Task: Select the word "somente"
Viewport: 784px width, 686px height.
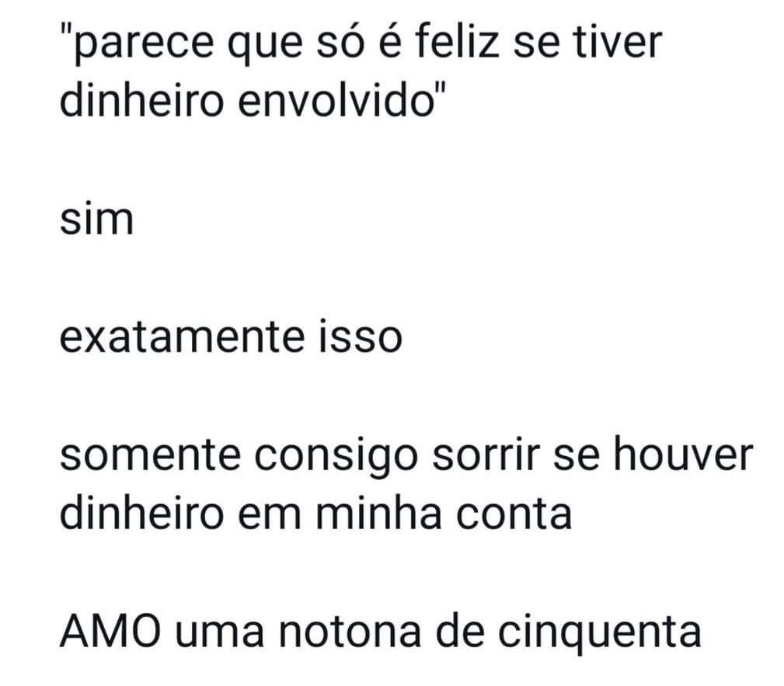Action: 150,456
